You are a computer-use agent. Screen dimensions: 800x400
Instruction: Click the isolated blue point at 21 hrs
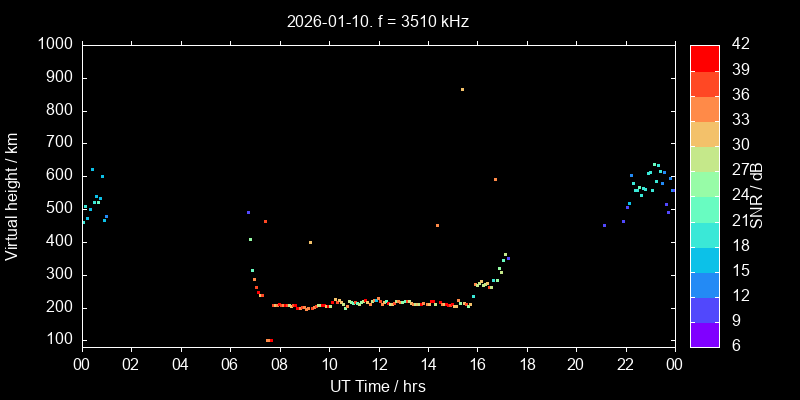[604, 225]
